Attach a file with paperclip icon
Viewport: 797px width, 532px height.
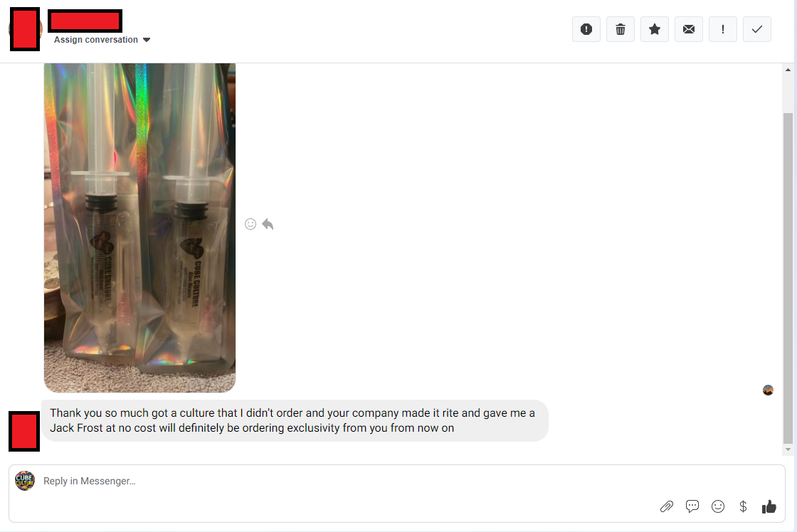click(x=666, y=506)
